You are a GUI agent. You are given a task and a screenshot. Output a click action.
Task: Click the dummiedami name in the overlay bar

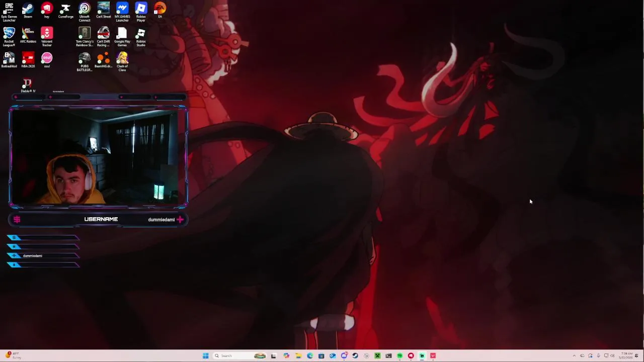click(161, 220)
